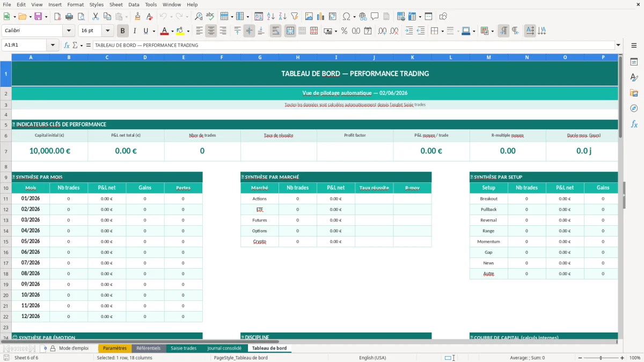Click the Sort Ascending icon
The height and width of the screenshot is (362, 644).
(x=271, y=17)
